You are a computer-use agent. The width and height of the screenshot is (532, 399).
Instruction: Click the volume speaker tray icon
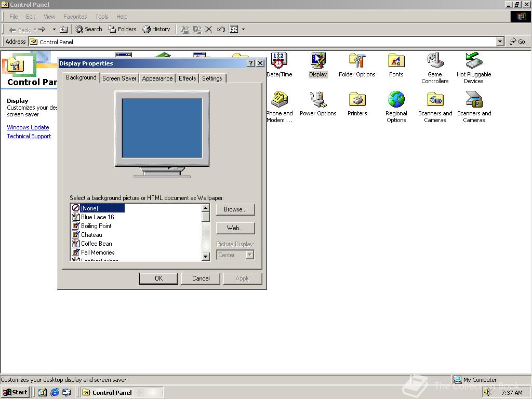pyautogui.click(x=487, y=392)
